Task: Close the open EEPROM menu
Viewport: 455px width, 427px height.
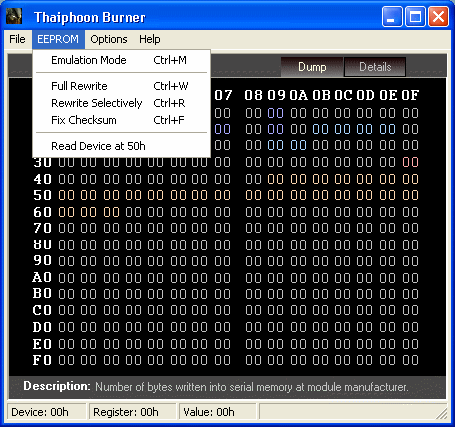Action: coord(58,39)
